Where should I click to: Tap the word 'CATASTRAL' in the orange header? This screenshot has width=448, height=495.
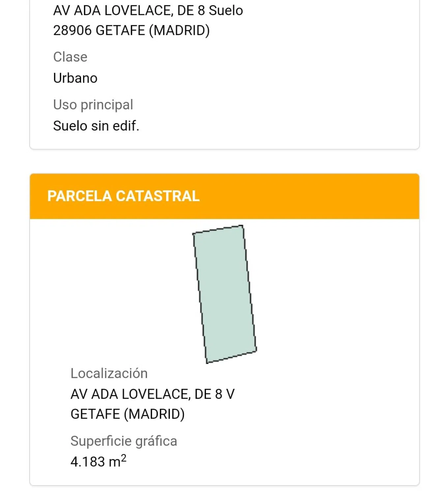[158, 196]
